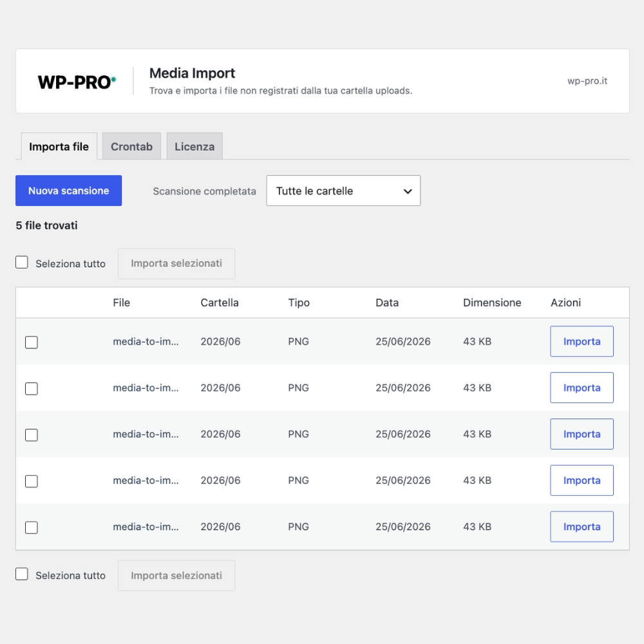Open the wp-pro.it link
Image resolution: width=644 pixels, height=644 pixels.
pyautogui.click(x=587, y=81)
